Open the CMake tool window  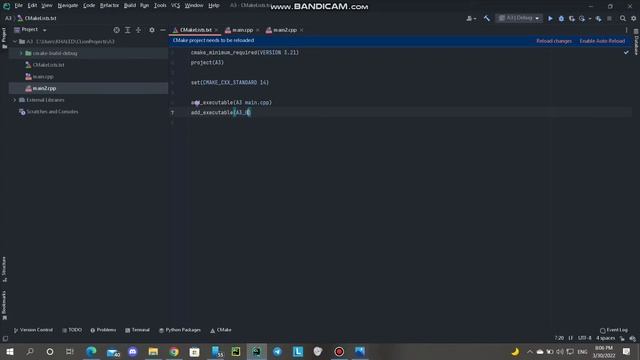coord(221,330)
